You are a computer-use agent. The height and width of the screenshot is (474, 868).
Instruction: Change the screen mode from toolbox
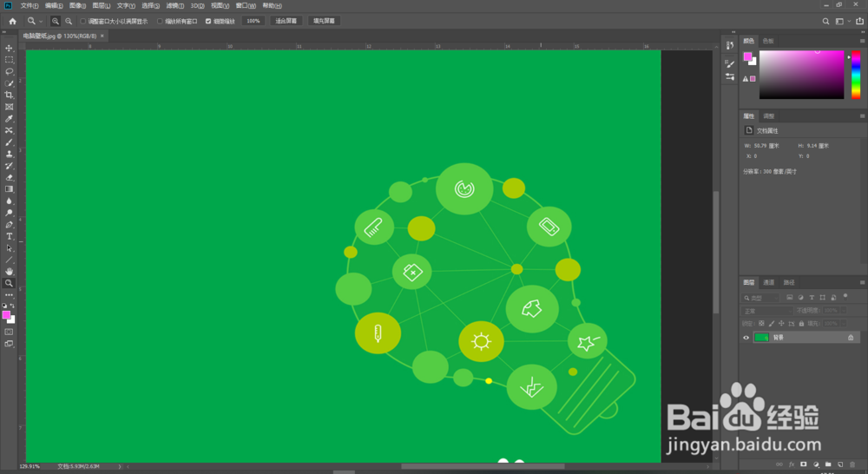point(9,344)
